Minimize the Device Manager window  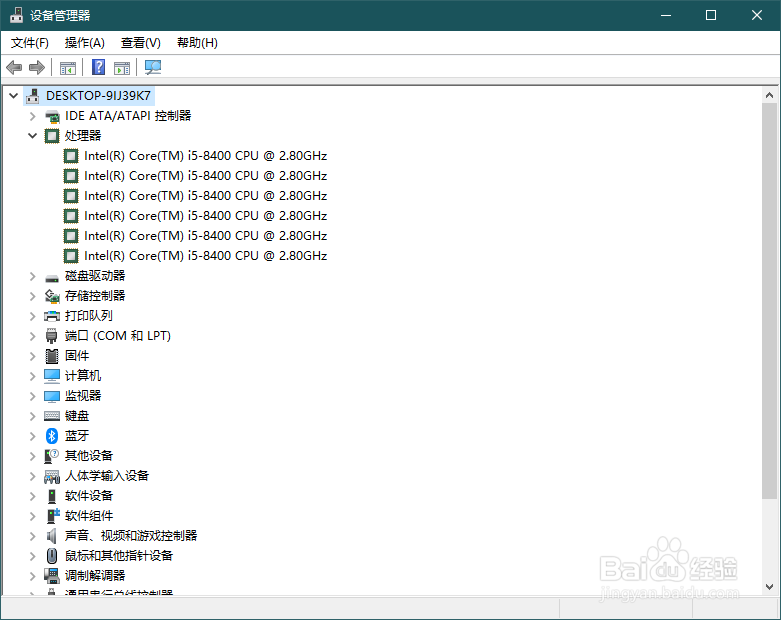tap(666, 15)
